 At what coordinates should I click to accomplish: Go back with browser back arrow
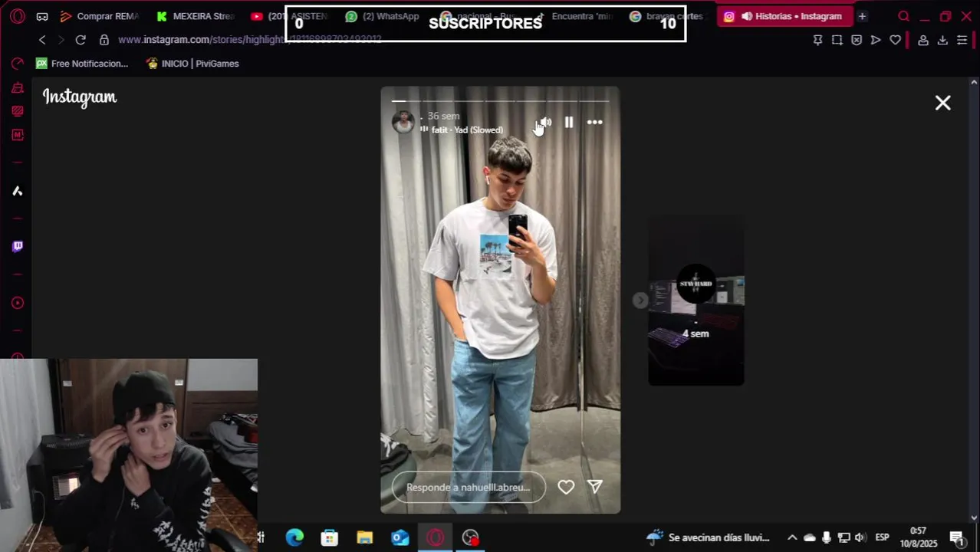[42, 40]
